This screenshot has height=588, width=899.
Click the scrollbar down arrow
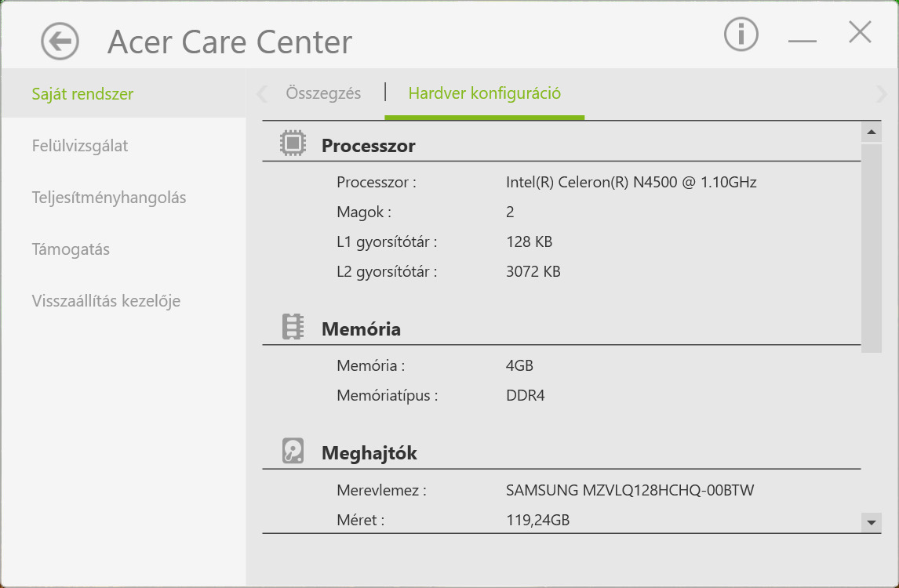click(871, 521)
